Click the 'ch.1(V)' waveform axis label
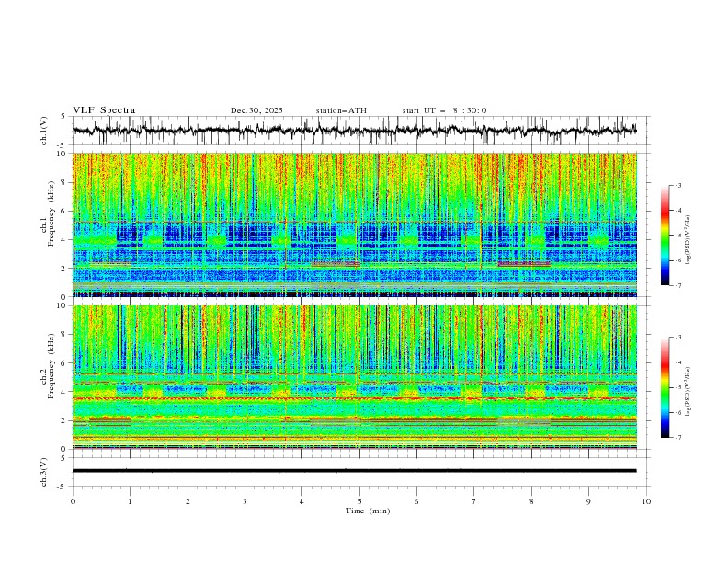The width and height of the screenshot is (728, 563). click(x=44, y=131)
